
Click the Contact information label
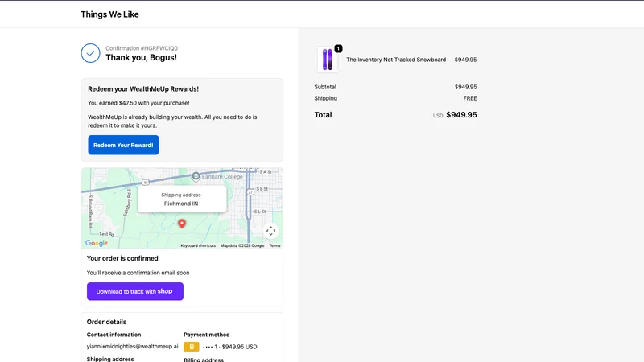(114, 335)
